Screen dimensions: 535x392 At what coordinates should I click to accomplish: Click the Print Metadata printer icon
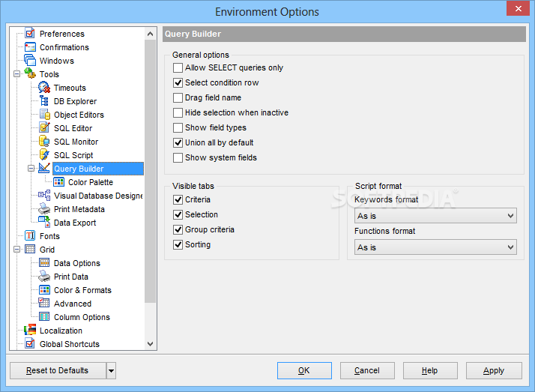coord(44,209)
